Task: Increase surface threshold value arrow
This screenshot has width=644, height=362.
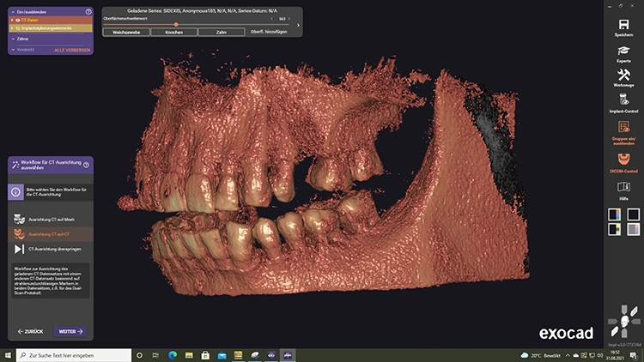Action: pos(289,19)
